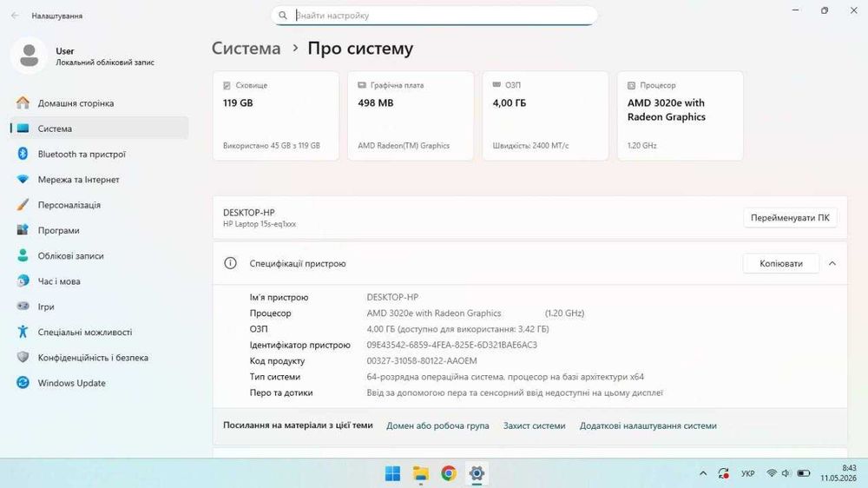
Task: Select the Система monitor icon in sidebar
Action: pos(23,129)
